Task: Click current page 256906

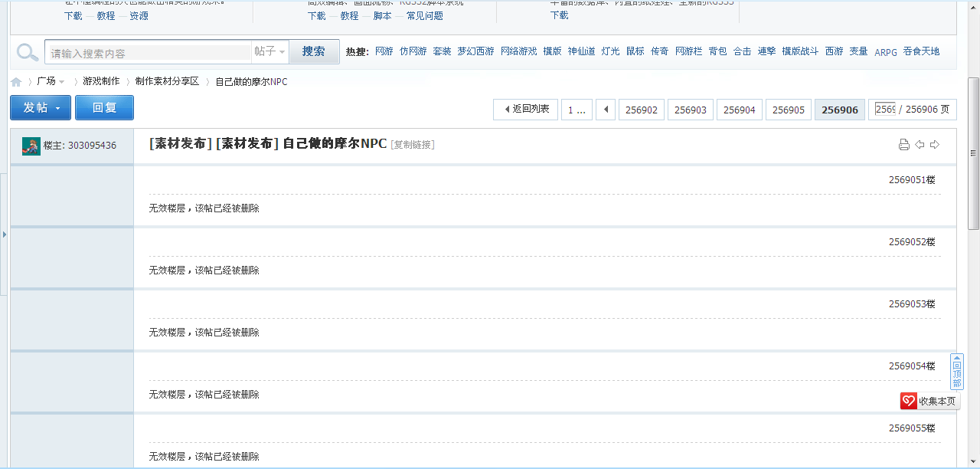Action: (840, 110)
